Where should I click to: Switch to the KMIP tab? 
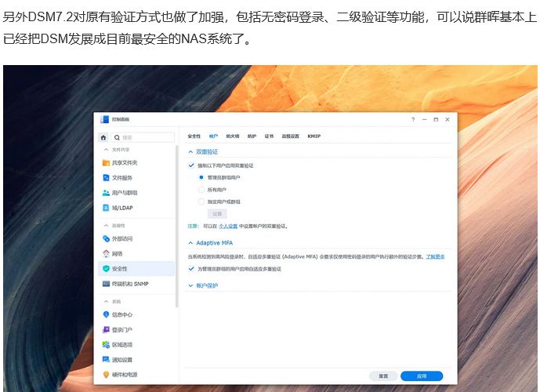click(314, 136)
